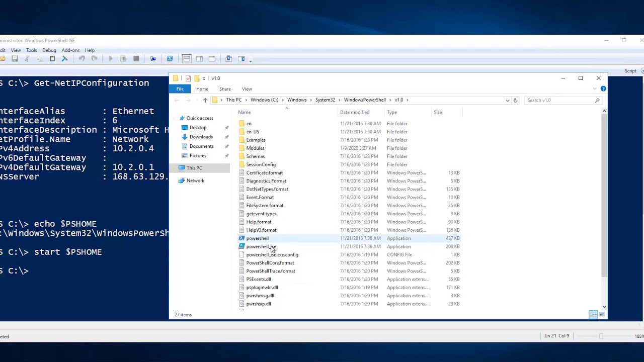
Task: Open the File tab in Explorer ribbon
Action: 180,89
